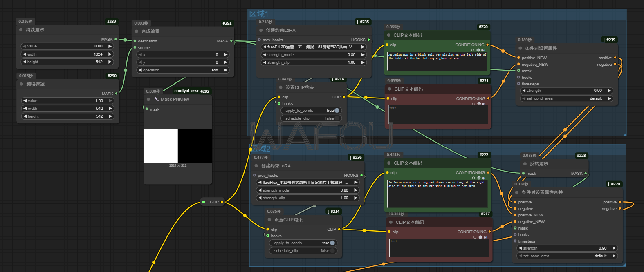Toggle apply_to_conds in node #216
The width and height of the screenshot is (644, 272).
coord(311,111)
